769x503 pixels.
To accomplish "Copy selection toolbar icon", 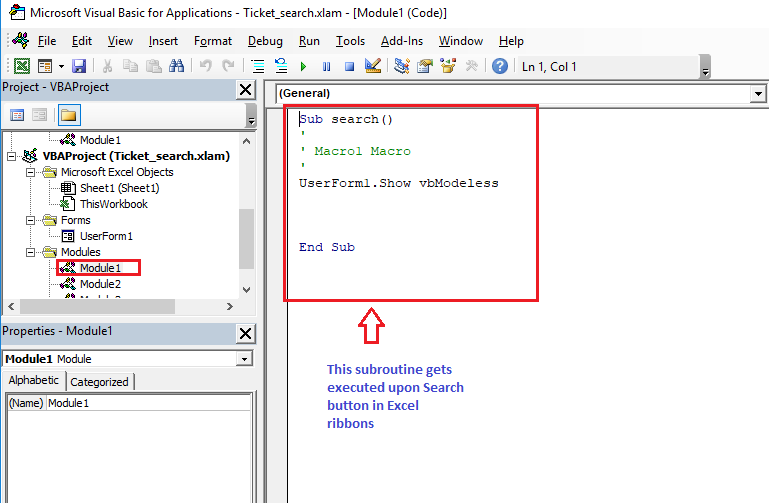I will pyautogui.click(x=130, y=66).
